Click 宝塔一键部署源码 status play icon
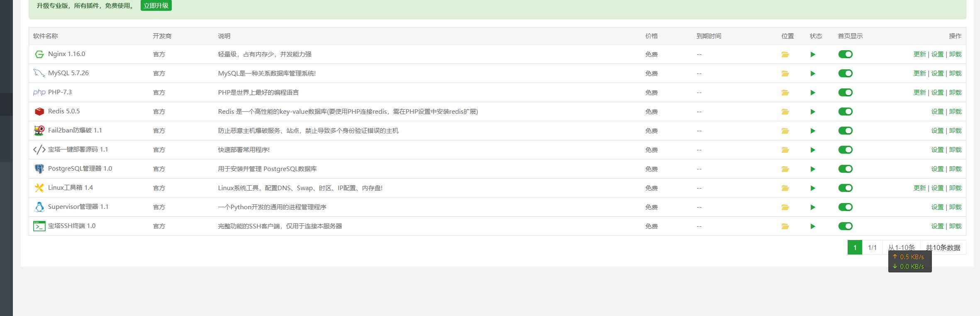This screenshot has width=980, height=316. click(x=813, y=150)
